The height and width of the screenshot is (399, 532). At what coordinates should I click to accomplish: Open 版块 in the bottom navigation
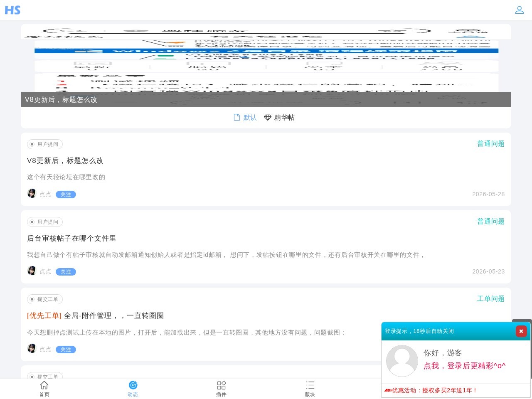click(310, 389)
